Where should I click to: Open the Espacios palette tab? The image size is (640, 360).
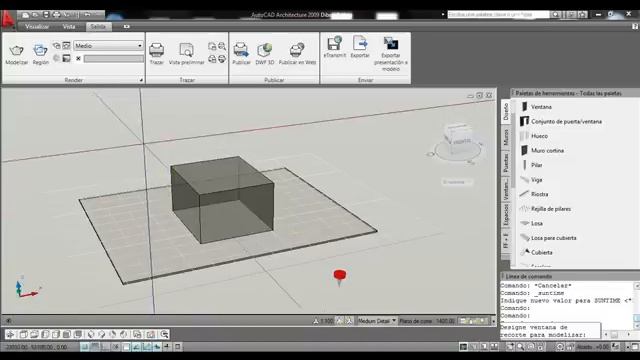pos(506,215)
